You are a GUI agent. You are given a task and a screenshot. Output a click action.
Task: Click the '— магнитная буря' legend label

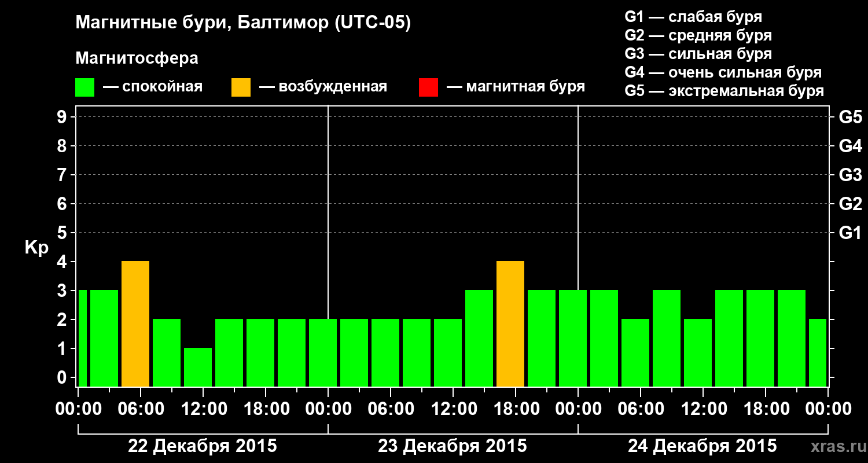tap(516, 87)
